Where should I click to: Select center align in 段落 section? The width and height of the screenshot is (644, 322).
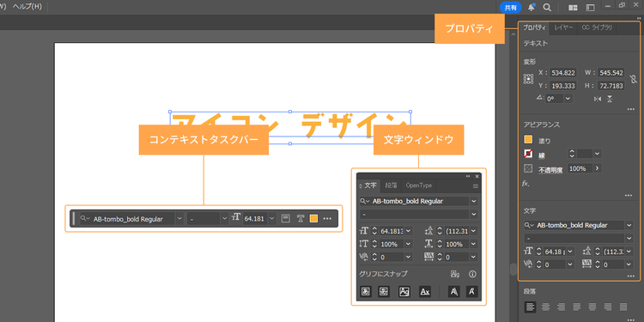click(x=545, y=307)
